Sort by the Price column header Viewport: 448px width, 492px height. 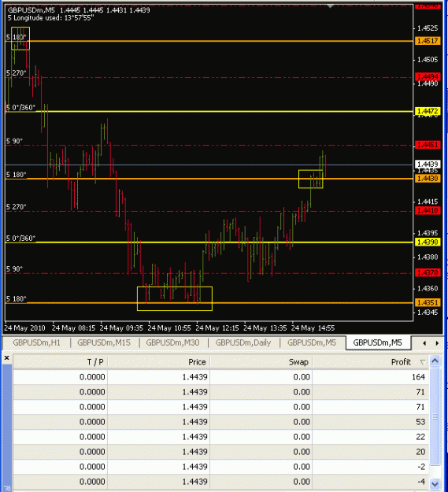159,362
